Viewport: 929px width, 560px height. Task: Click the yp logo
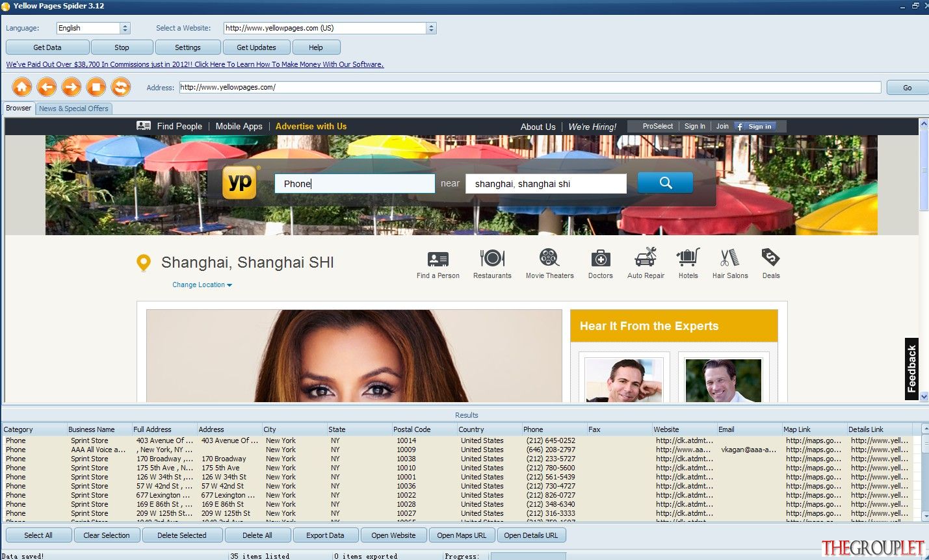coord(241,183)
